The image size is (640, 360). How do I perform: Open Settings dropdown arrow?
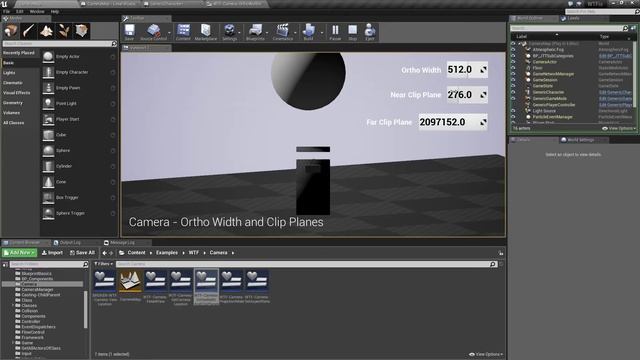click(x=240, y=33)
